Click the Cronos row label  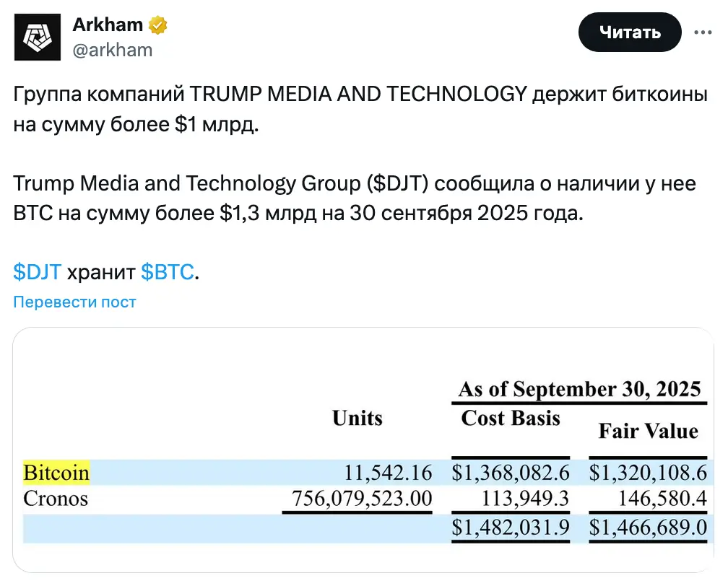56,498
